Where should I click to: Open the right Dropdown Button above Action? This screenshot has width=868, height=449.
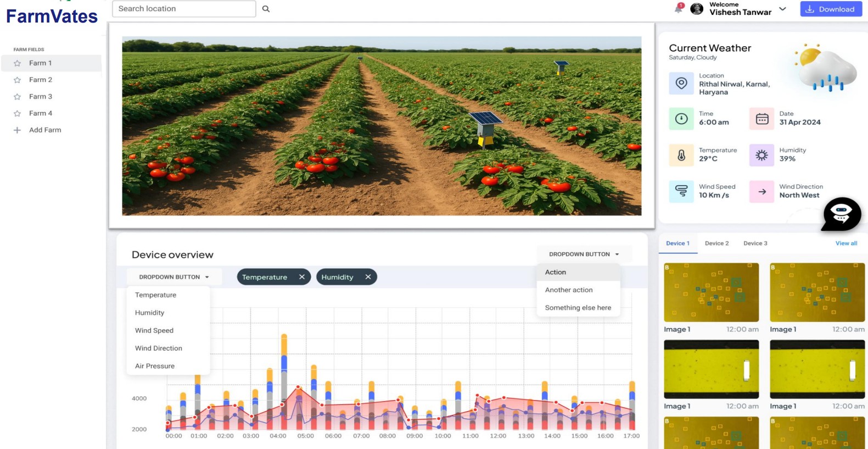[x=584, y=254]
